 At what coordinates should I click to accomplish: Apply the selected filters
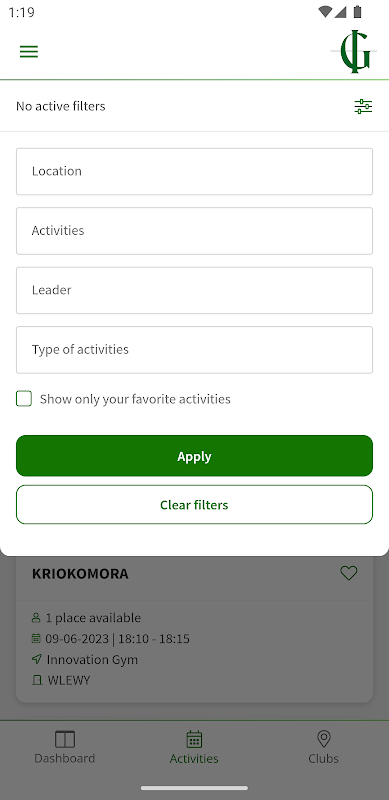[x=194, y=456]
